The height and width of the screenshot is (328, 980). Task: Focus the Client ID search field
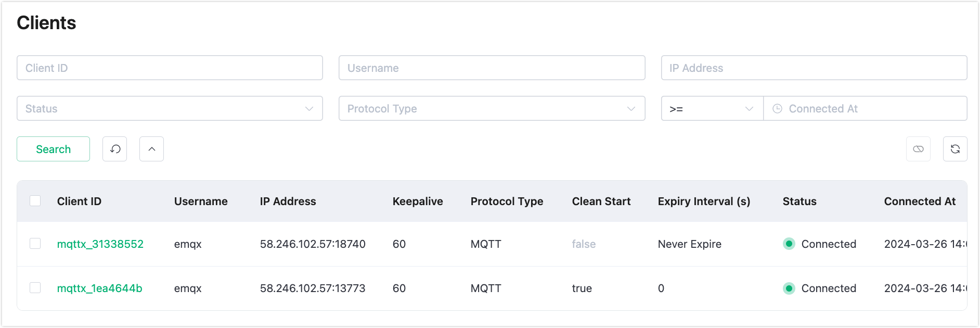[170, 68]
